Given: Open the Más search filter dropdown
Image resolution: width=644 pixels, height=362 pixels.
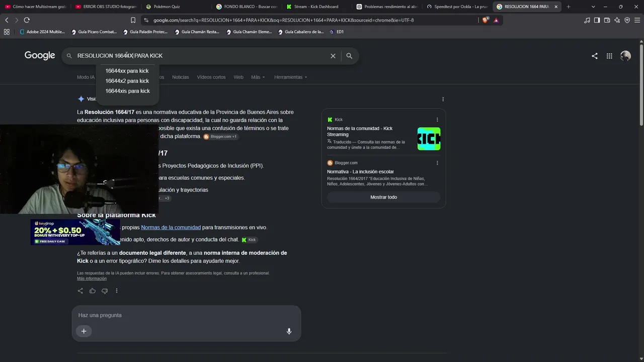Looking at the screenshot, I should click(258, 77).
